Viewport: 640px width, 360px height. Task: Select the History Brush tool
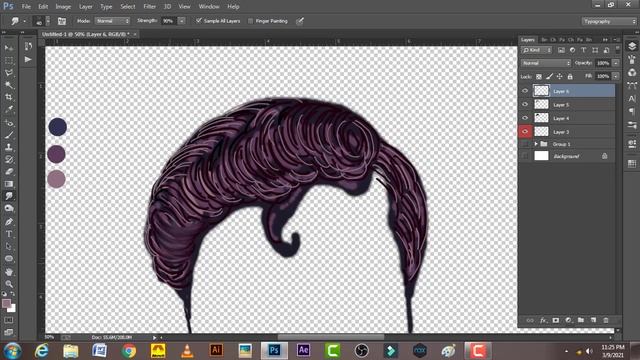point(9,160)
